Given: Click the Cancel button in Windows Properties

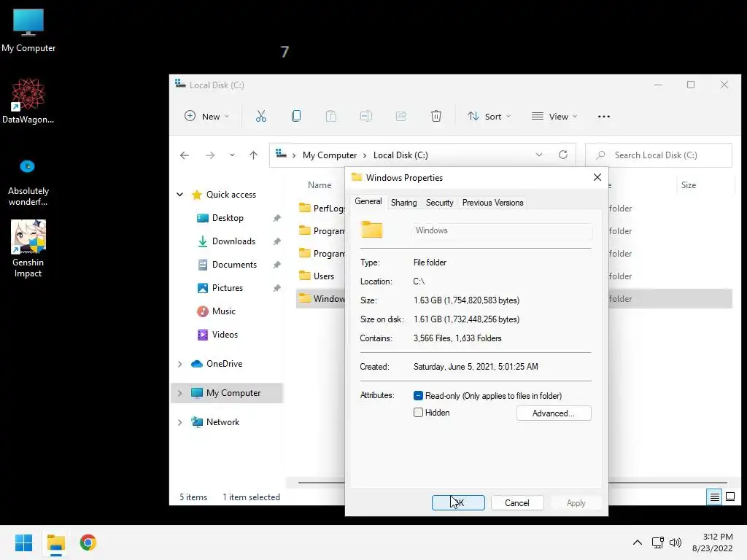Looking at the screenshot, I should pyautogui.click(x=517, y=503).
